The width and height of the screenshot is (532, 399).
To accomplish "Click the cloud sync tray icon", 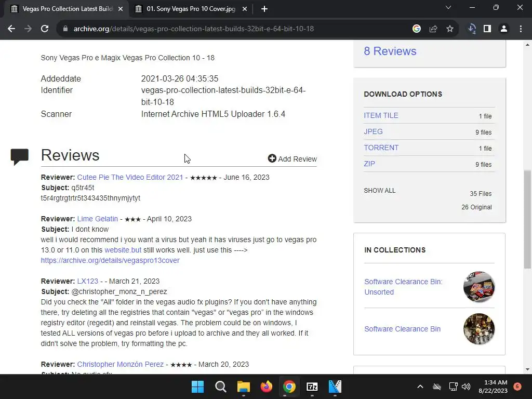I will [x=437, y=387].
